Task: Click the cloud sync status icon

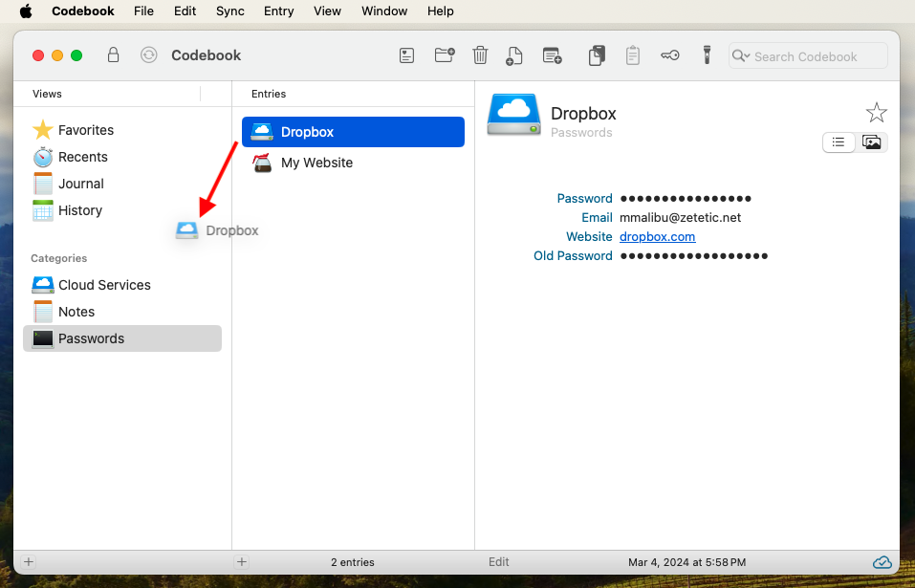Action: [882, 562]
